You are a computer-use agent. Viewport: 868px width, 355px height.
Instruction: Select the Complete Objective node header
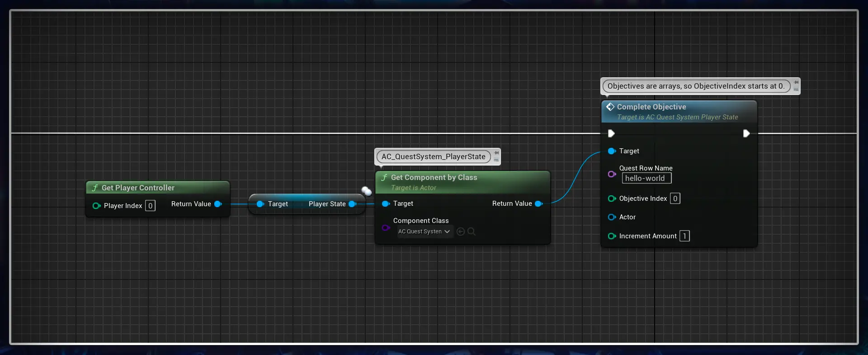coord(679,111)
